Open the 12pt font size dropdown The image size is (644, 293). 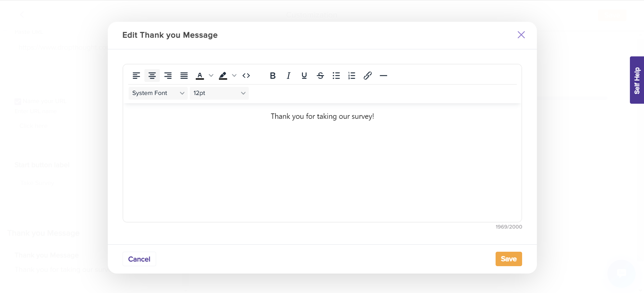pyautogui.click(x=219, y=93)
